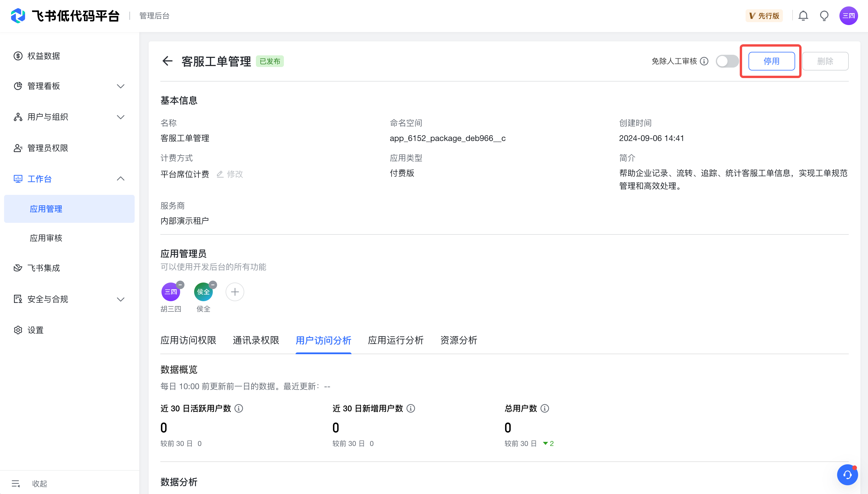Click the 飞书集成 icon

(18, 268)
